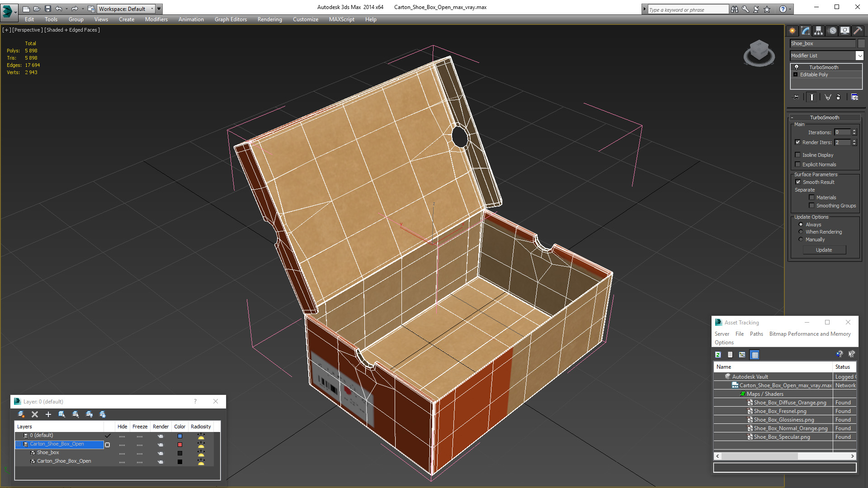This screenshot has width=868, height=488.
Task: Click the Project Folder icon in quick access toolbar
Action: [x=91, y=9]
